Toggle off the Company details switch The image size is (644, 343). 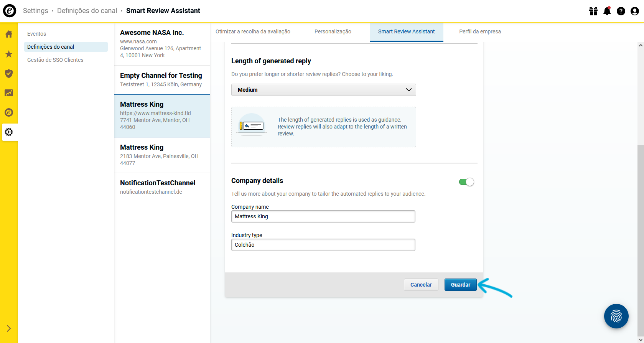pyautogui.click(x=466, y=182)
